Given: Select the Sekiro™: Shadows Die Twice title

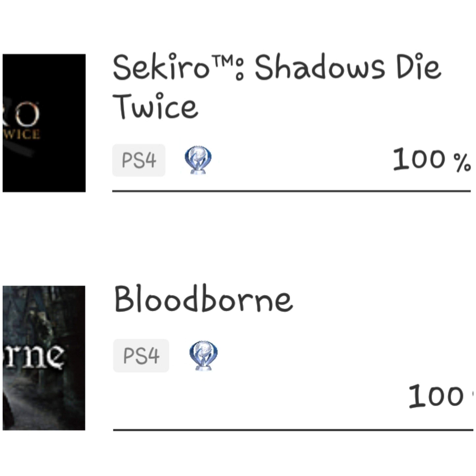Looking at the screenshot, I should pyautogui.click(x=277, y=86).
